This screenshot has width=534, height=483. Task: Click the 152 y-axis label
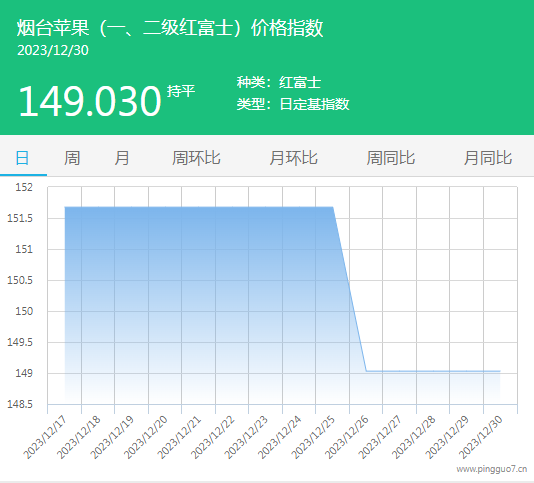(24, 187)
